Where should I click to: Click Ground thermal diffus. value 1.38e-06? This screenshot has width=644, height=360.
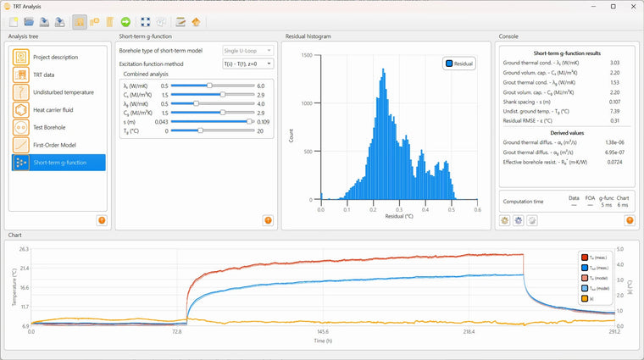614,142
